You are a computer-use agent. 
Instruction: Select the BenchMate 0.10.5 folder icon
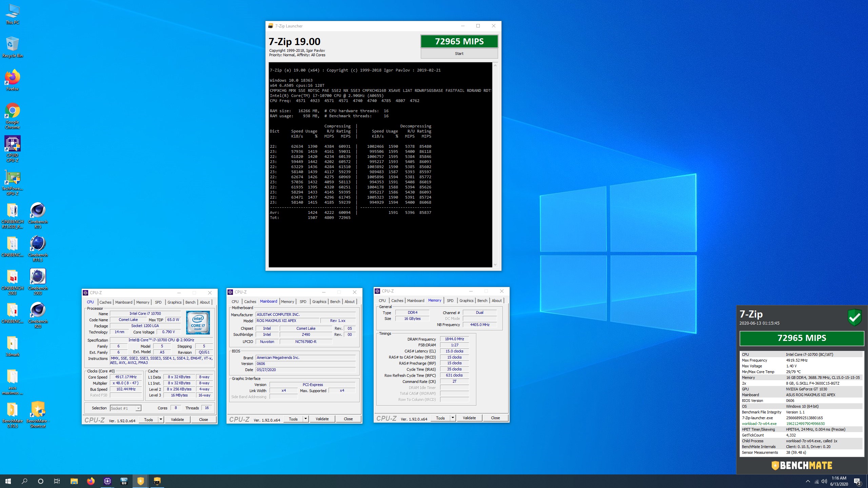point(13,415)
